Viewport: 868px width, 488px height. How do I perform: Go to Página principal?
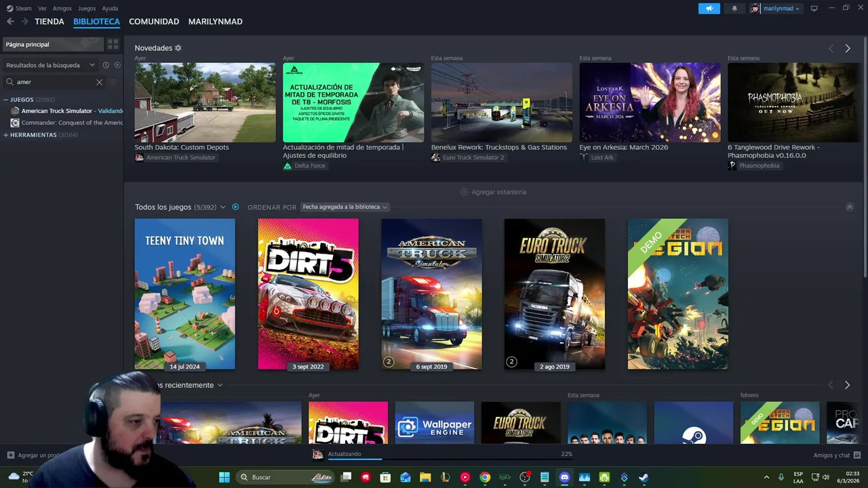pyautogui.click(x=53, y=44)
